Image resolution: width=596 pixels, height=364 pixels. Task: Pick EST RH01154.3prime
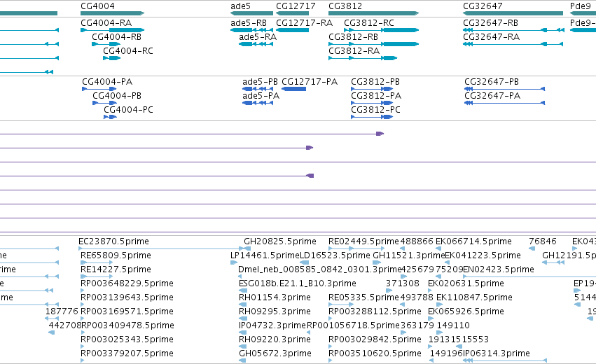(x=275, y=297)
